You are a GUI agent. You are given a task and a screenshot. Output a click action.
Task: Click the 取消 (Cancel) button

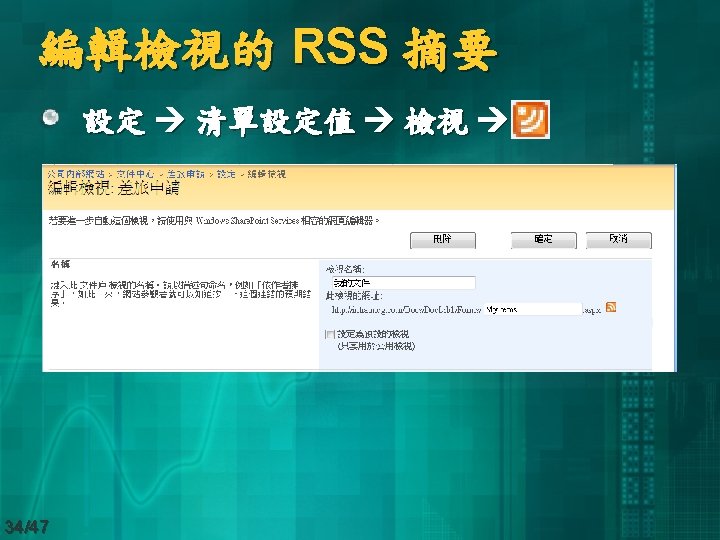[619, 240]
